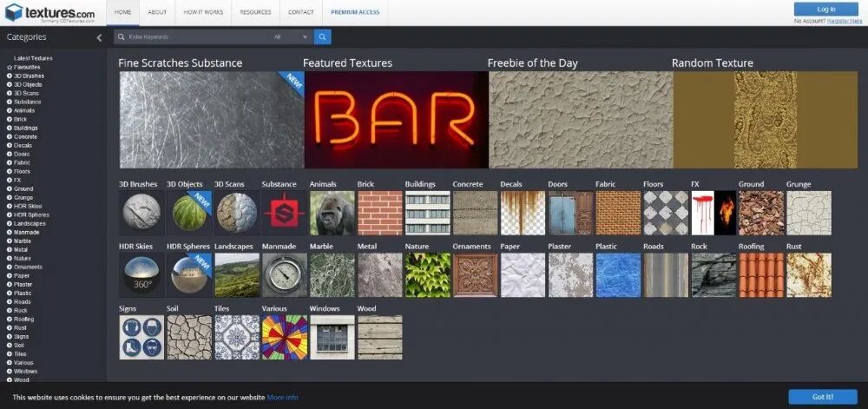The height and width of the screenshot is (409, 868).
Task: Open the Windows category thumbnail
Action: [332, 338]
